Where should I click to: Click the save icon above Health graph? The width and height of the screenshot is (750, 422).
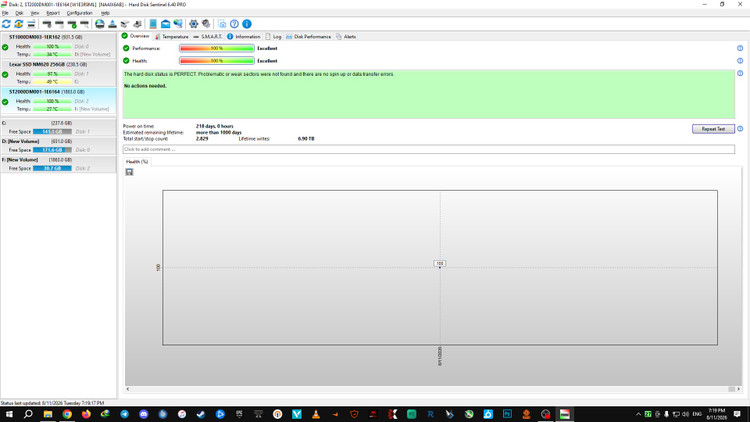(129, 172)
